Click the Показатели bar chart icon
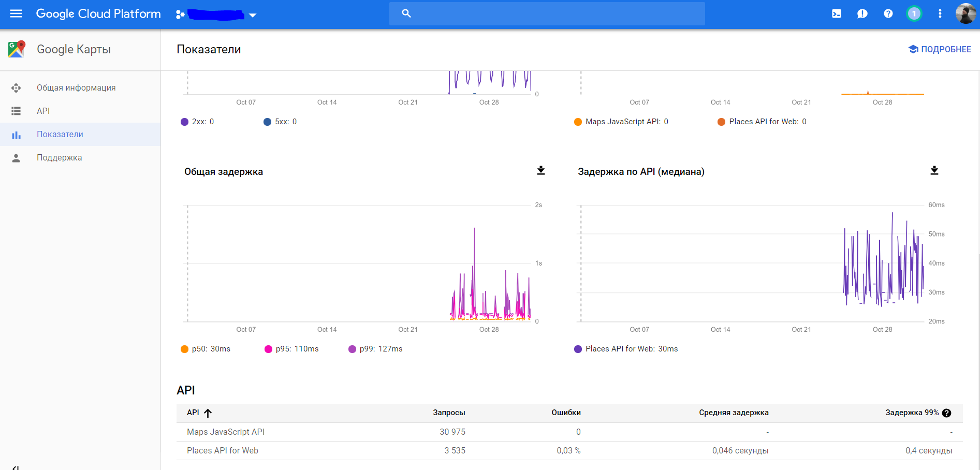This screenshot has width=980, height=470. [x=16, y=135]
